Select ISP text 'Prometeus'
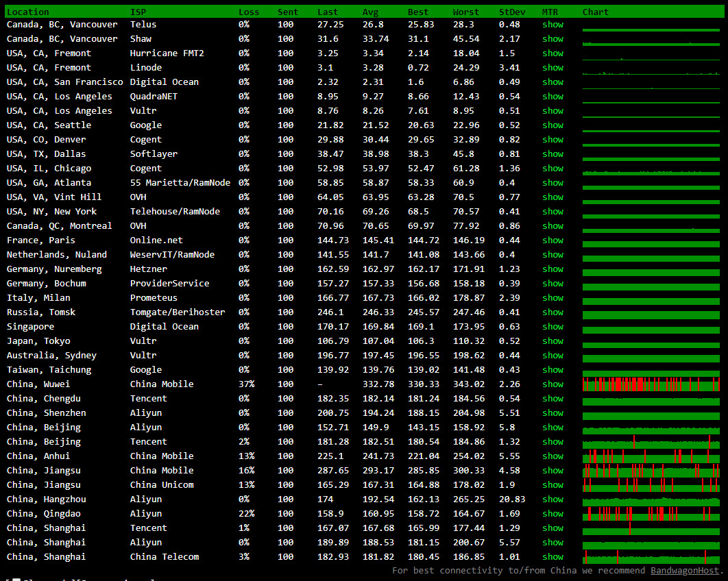This screenshot has height=581, width=728. click(x=154, y=298)
